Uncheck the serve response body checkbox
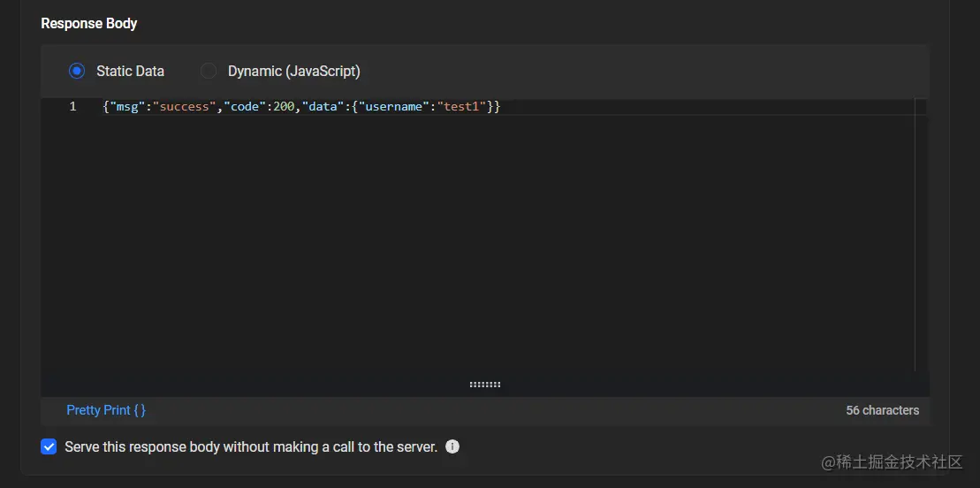 pyautogui.click(x=49, y=446)
